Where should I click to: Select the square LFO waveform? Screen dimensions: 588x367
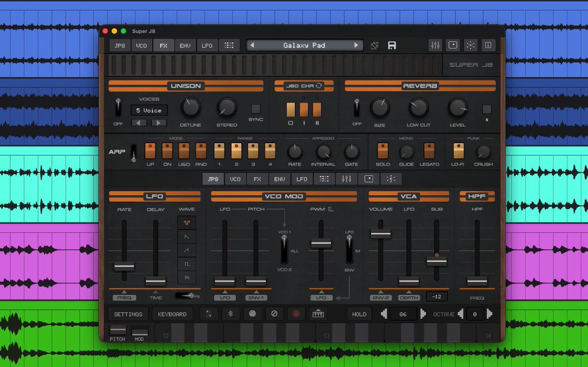(x=187, y=264)
